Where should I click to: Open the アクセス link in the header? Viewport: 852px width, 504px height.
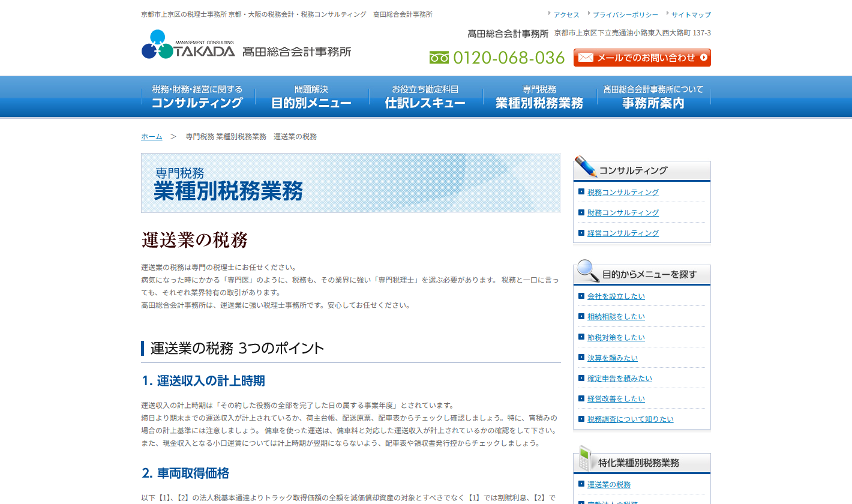pos(566,14)
